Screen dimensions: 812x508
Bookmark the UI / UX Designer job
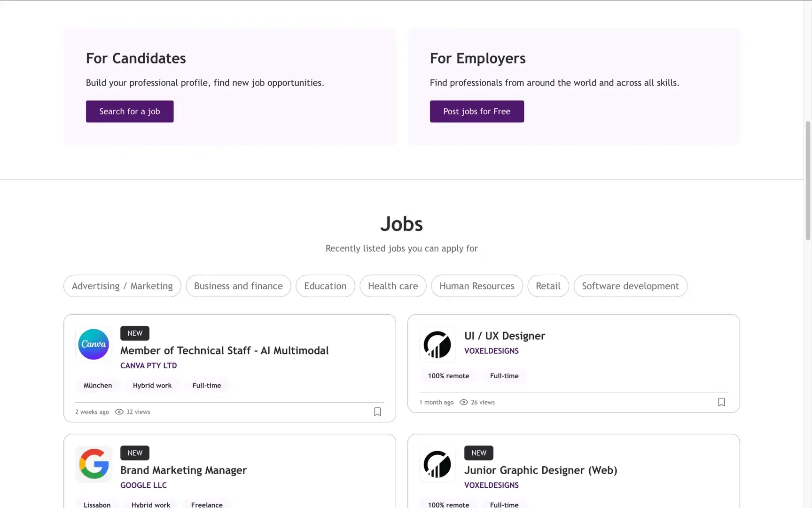click(721, 402)
